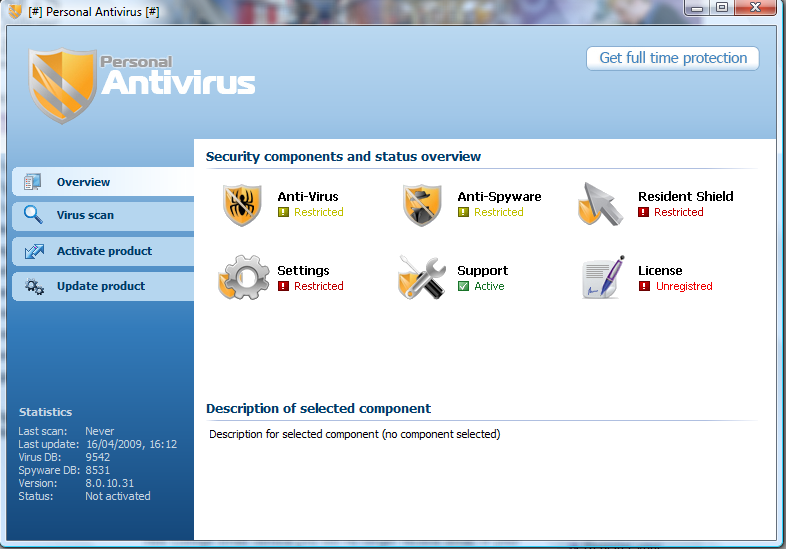
Task: Click the Personal Antivirus shield logo
Action: pyautogui.click(x=62, y=86)
